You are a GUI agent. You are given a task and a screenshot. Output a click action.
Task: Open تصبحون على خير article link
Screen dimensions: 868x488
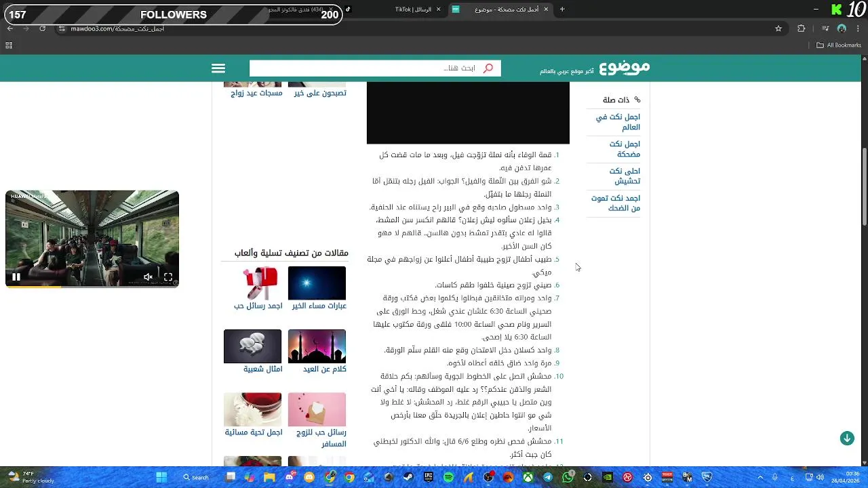[x=320, y=93]
